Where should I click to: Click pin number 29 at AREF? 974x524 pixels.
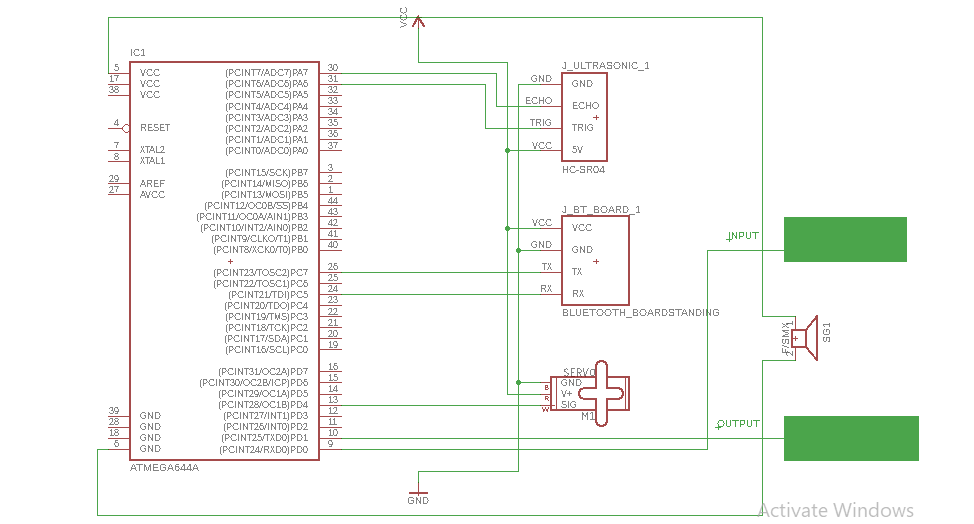pos(114,179)
